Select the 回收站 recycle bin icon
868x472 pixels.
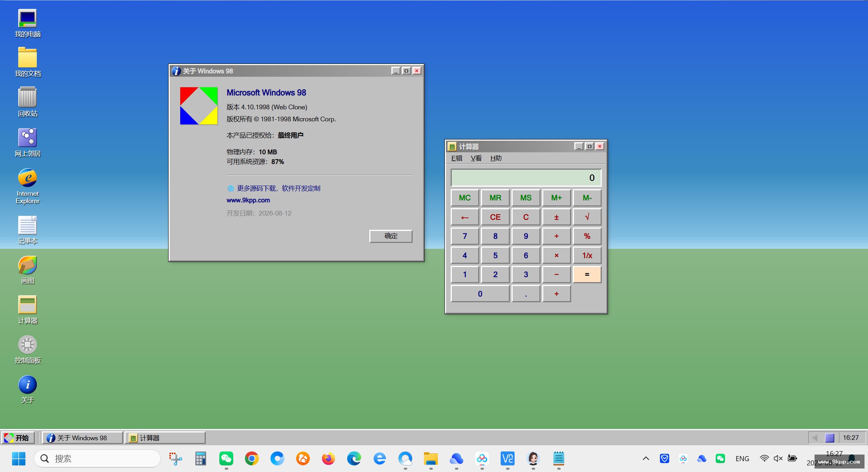(x=28, y=102)
